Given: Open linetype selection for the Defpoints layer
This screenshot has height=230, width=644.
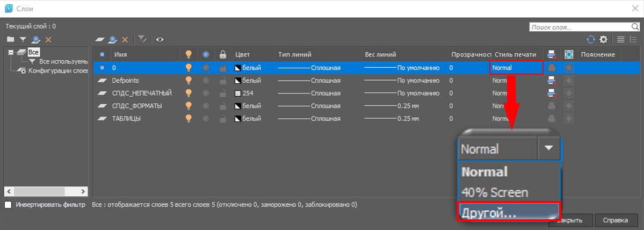Looking at the screenshot, I should (309, 81).
